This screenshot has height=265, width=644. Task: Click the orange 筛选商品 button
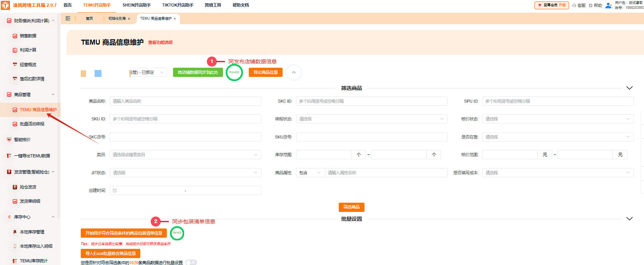pos(351,207)
